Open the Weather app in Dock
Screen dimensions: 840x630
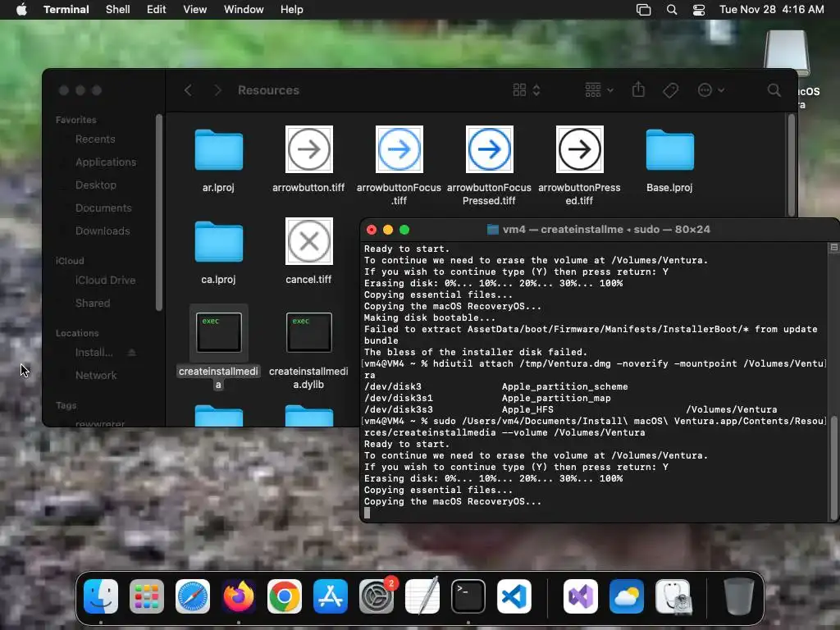(626, 596)
